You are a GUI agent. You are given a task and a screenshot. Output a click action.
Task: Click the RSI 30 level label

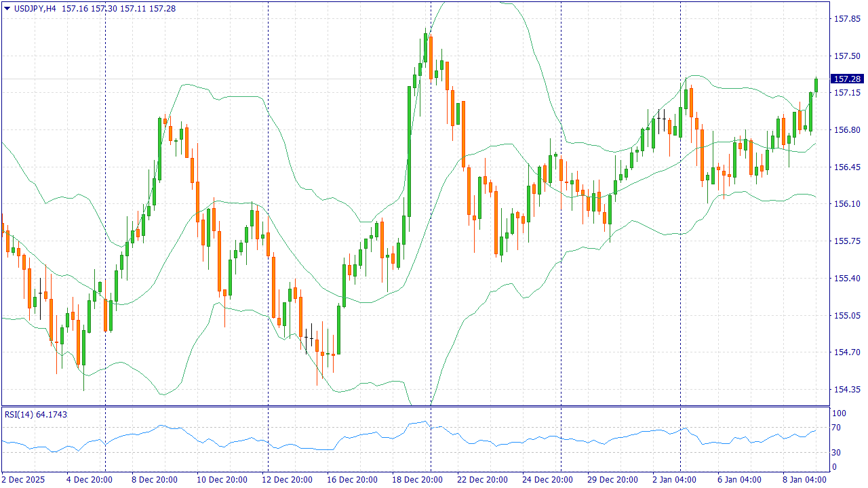[x=837, y=453]
